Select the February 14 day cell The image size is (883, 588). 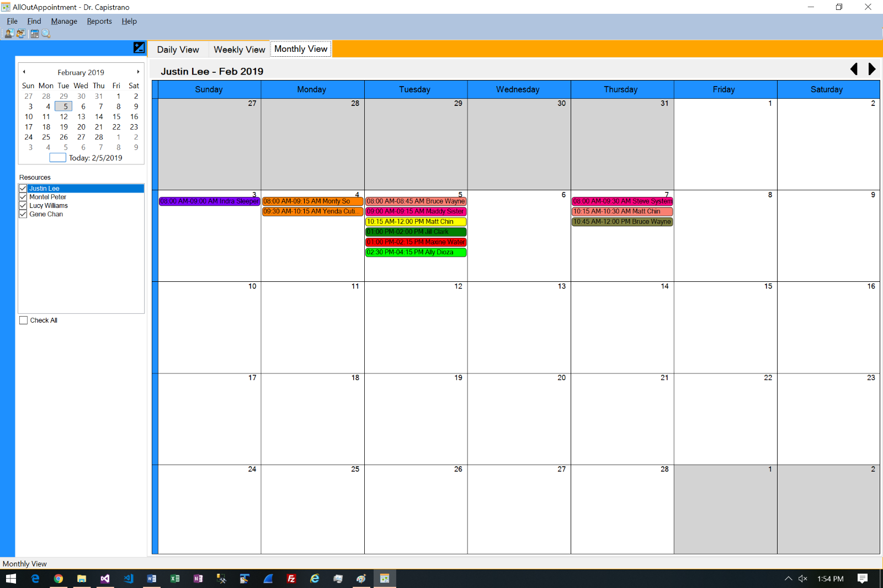(x=622, y=328)
